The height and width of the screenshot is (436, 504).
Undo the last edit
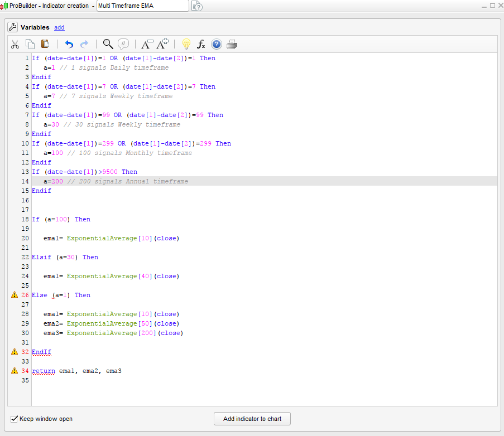(x=69, y=45)
